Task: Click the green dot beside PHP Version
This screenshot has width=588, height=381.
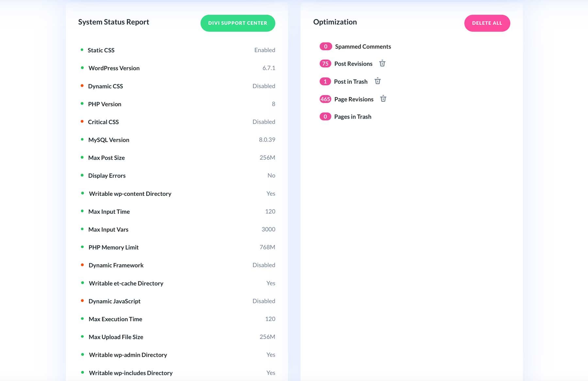Action: (x=82, y=103)
